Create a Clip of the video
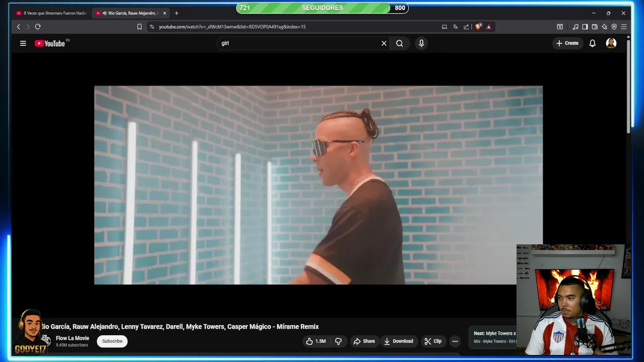Viewport: 644px width, 362px height. click(433, 341)
